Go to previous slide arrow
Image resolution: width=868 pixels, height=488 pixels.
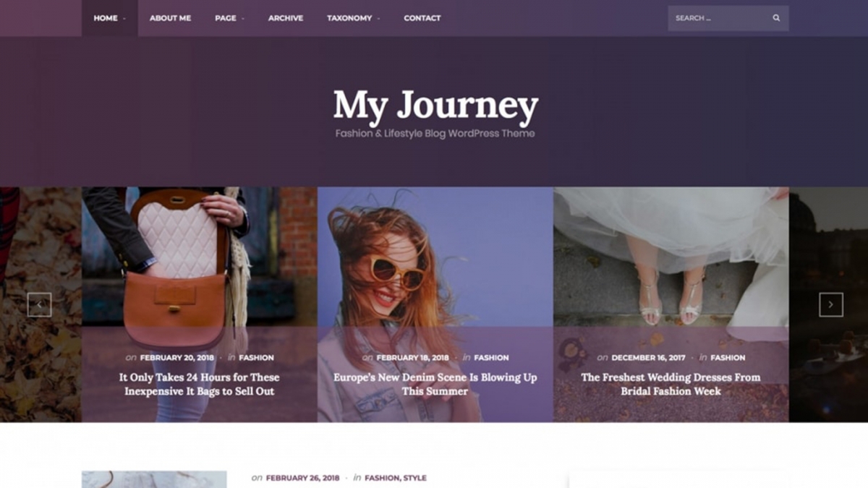pos(39,304)
